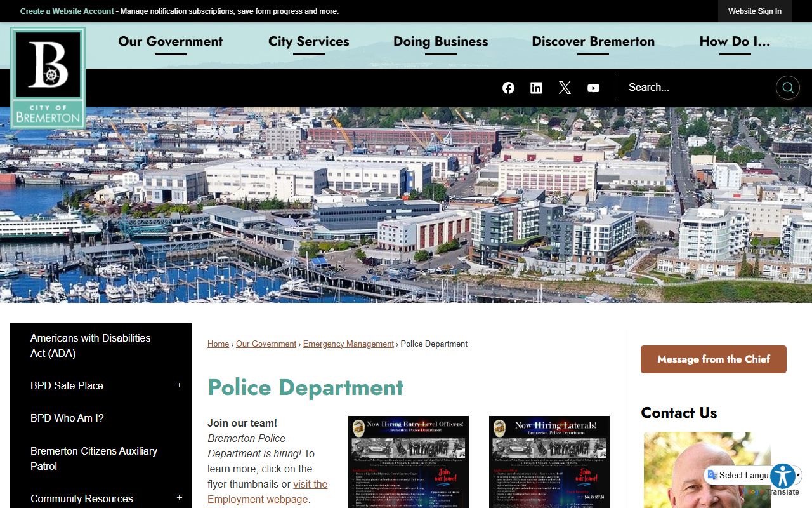
Task: Open the X (Twitter) social icon
Action: coord(565,88)
